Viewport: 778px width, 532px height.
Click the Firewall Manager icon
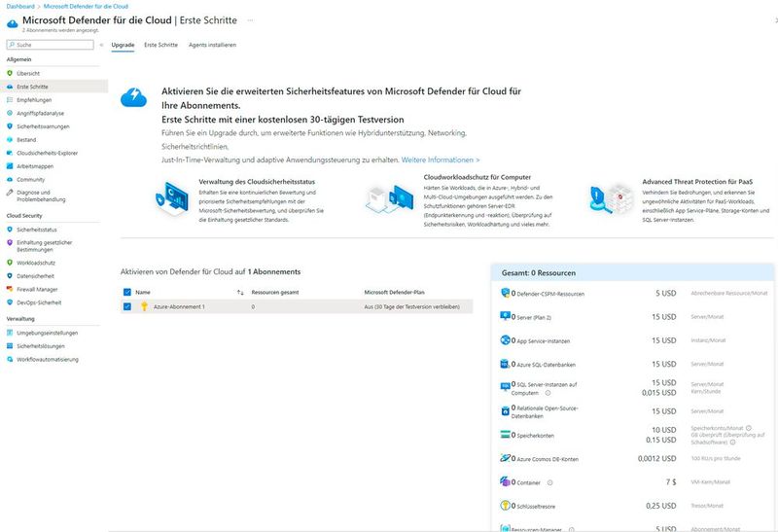(10, 289)
